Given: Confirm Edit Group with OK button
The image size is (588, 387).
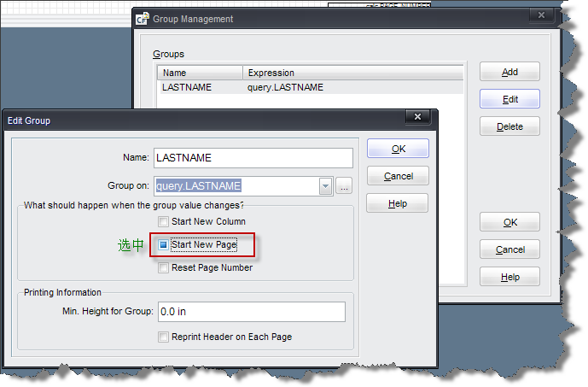Looking at the screenshot, I should click(398, 149).
